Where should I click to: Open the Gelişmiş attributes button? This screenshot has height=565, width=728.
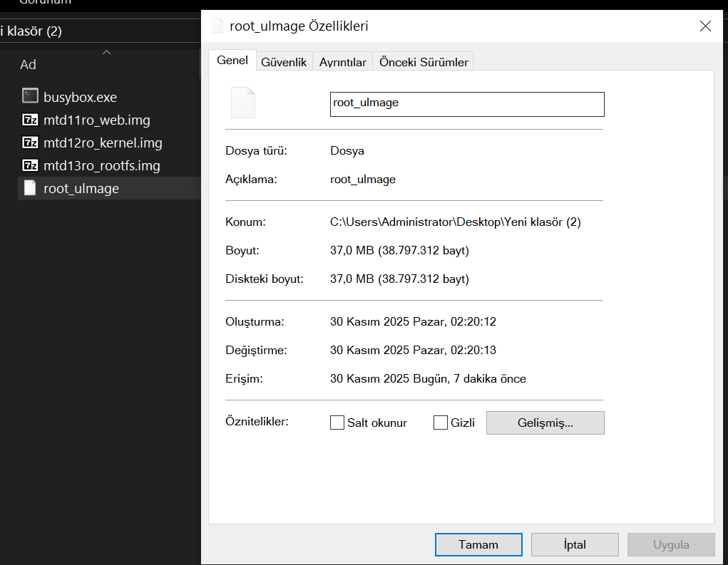545,423
